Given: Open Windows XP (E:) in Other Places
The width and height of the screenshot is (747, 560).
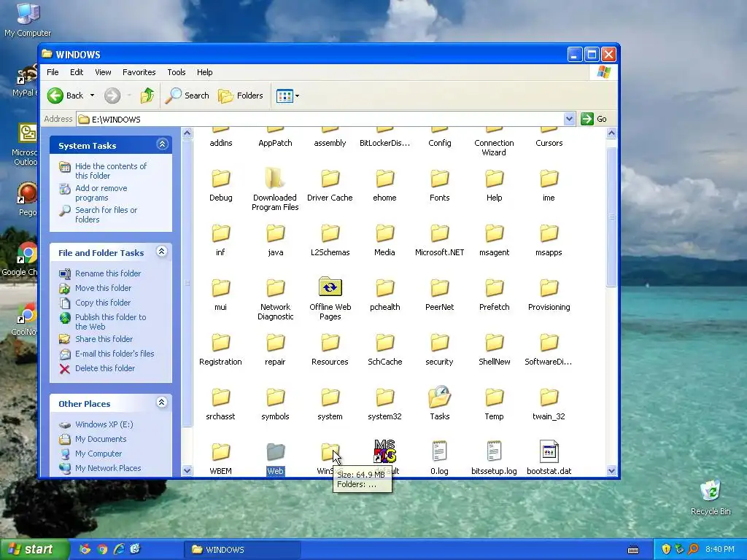Looking at the screenshot, I should point(104,425).
